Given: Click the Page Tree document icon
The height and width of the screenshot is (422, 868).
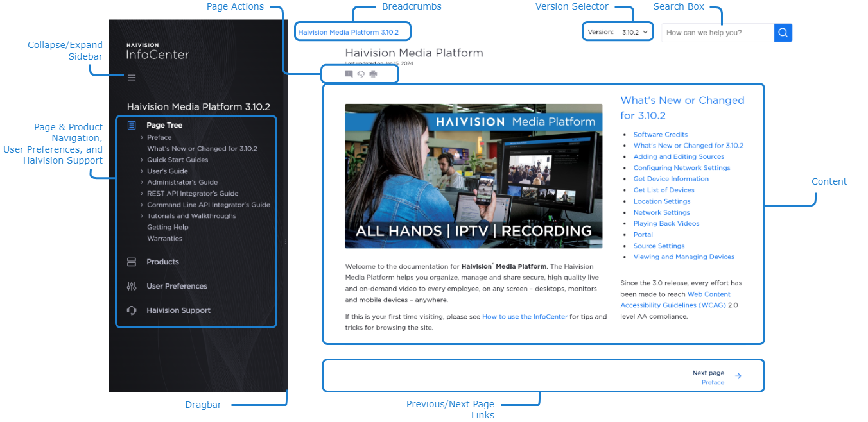Looking at the screenshot, I should [x=132, y=125].
